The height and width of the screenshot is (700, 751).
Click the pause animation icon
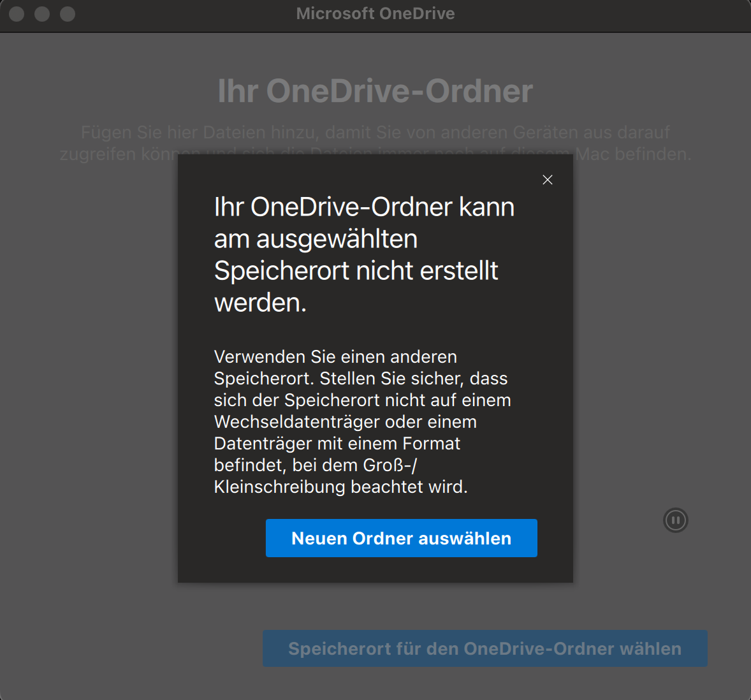(x=676, y=520)
